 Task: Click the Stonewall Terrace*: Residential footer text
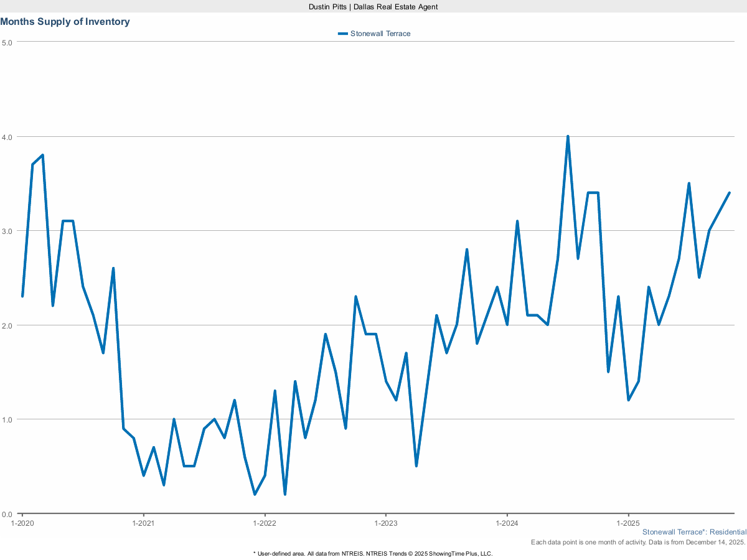(x=694, y=533)
